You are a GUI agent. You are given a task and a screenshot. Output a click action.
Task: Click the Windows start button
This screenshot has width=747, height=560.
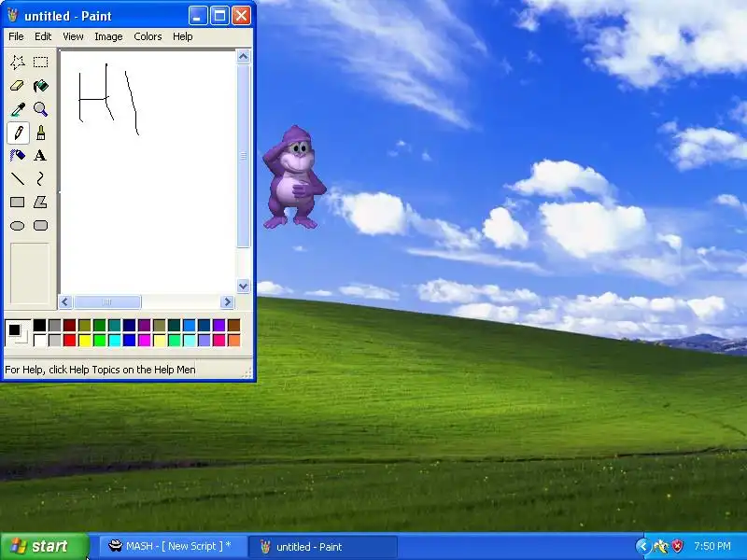click(x=44, y=546)
